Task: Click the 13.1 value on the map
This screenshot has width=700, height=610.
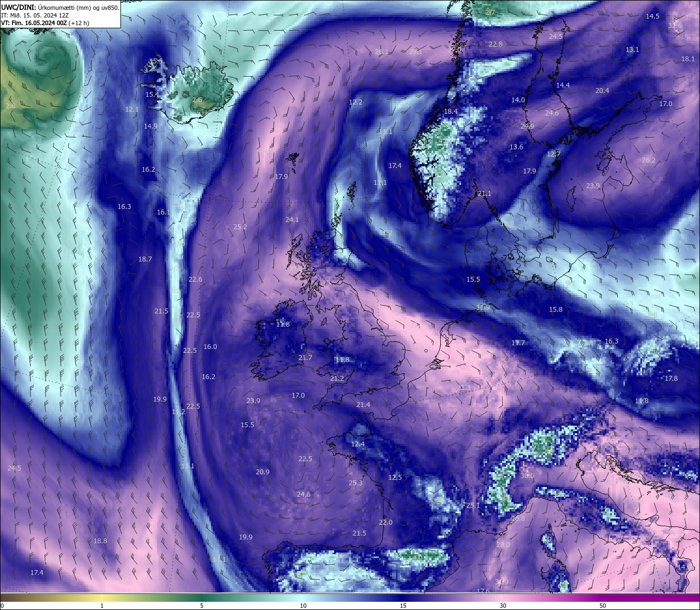Action: [x=632, y=50]
